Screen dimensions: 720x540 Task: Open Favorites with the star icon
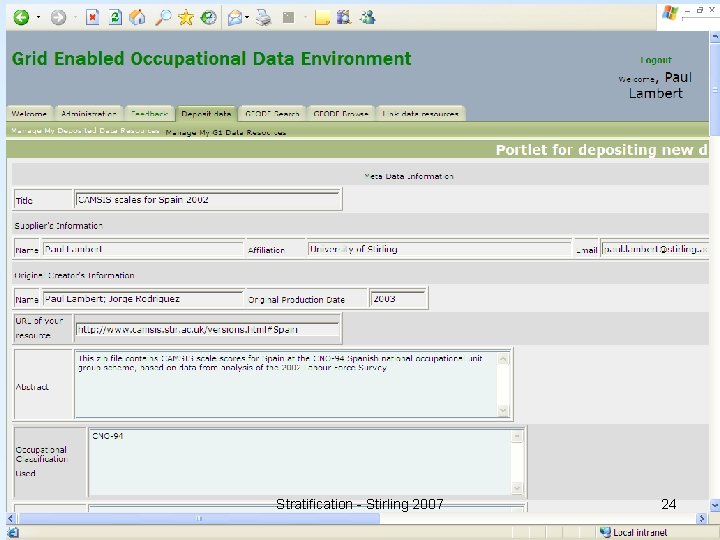(x=186, y=18)
